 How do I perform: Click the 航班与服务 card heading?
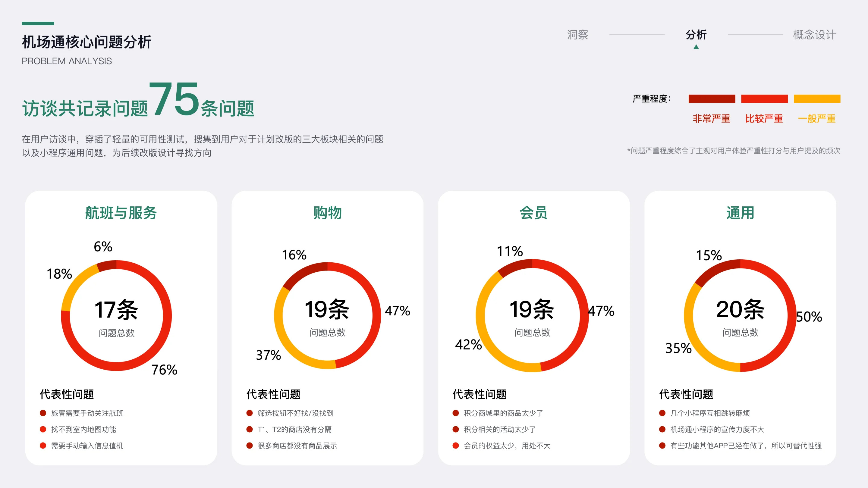[x=121, y=213]
